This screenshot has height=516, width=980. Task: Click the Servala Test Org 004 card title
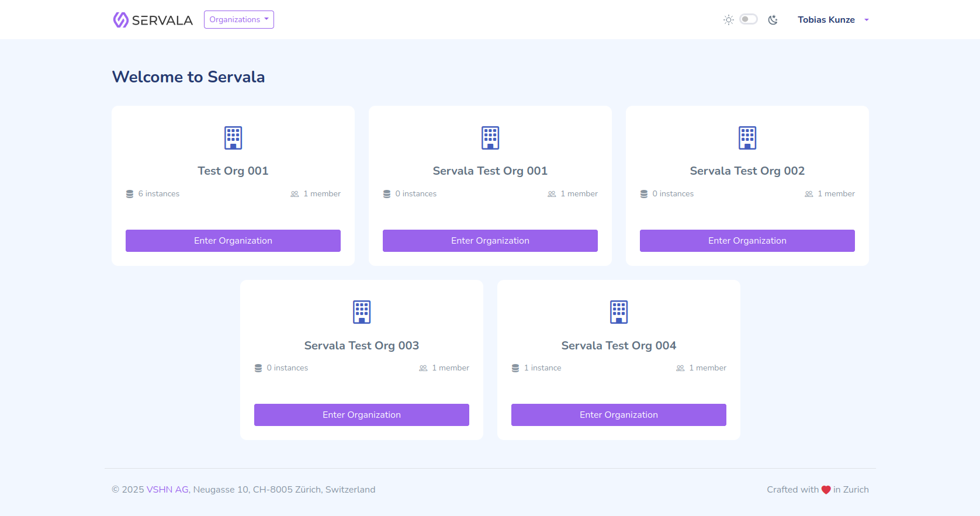click(x=618, y=345)
